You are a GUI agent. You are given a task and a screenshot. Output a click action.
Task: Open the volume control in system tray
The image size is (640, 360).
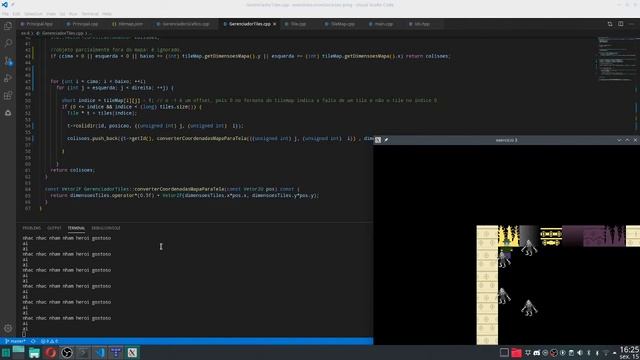[580, 353]
